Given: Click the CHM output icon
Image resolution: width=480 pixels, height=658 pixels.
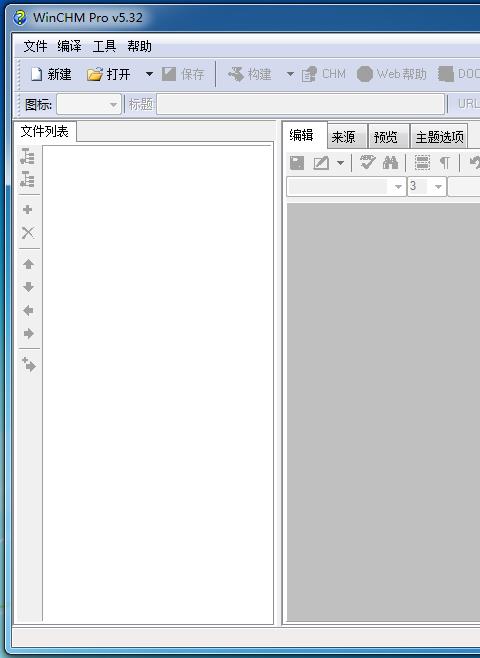Looking at the screenshot, I should click(x=309, y=74).
